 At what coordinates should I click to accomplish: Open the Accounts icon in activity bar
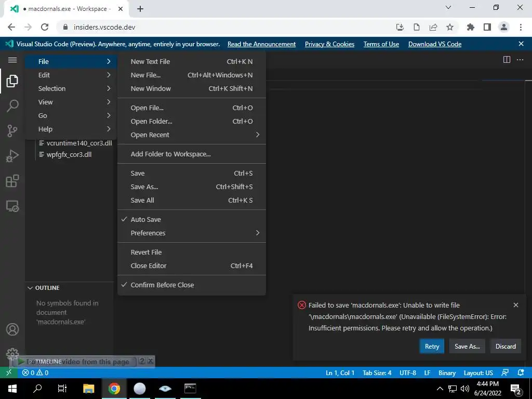pos(12,329)
